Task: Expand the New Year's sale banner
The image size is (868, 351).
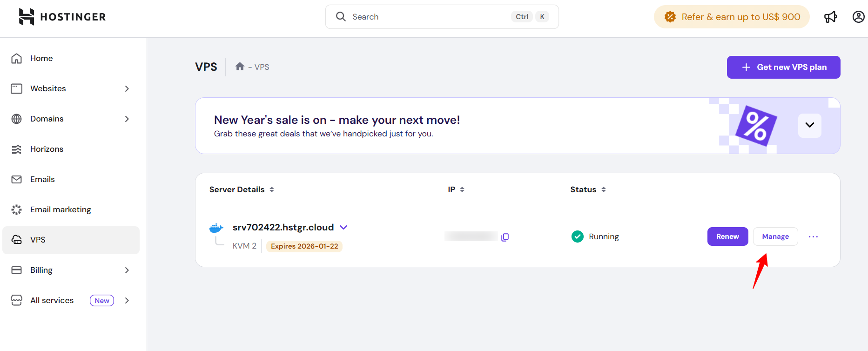Action: [x=810, y=125]
